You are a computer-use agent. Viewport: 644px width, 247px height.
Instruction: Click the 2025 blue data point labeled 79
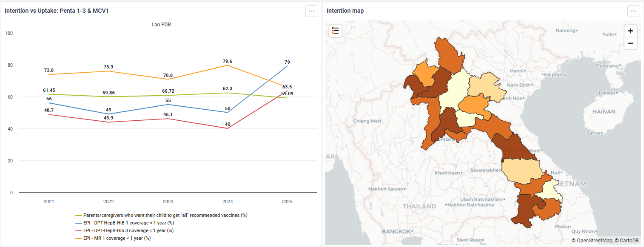tap(287, 66)
